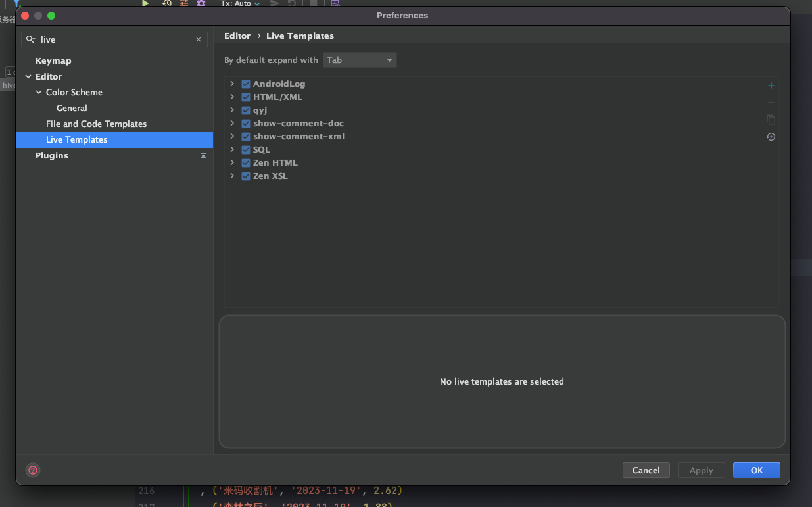812x507 pixels.
Task: Disable the show-comment-xml checkbox
Action: point(246,137)
